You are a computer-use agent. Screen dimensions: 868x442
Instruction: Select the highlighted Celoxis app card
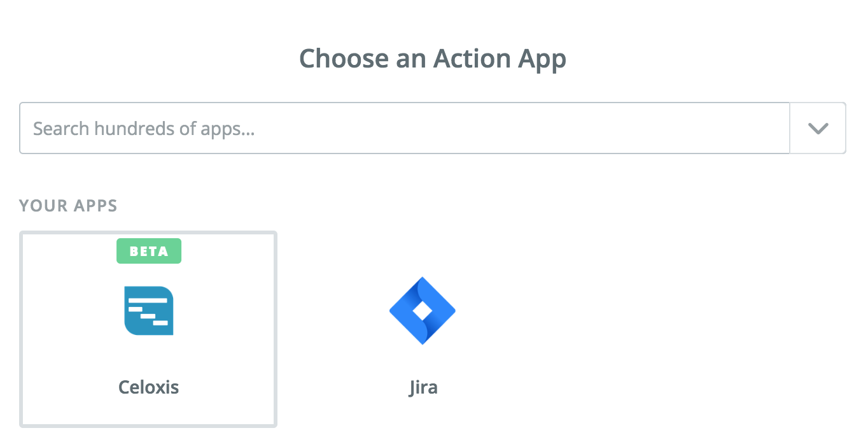click(149, 344)
